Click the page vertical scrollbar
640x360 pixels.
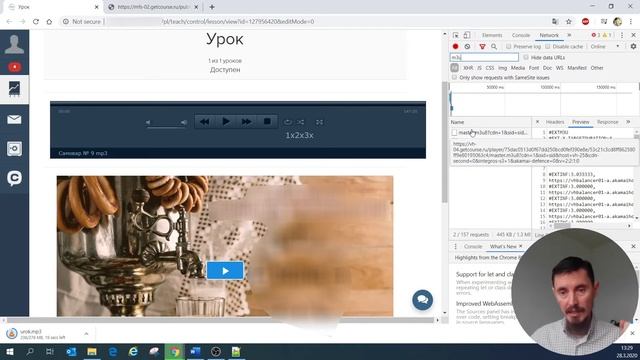click(444, 142)
